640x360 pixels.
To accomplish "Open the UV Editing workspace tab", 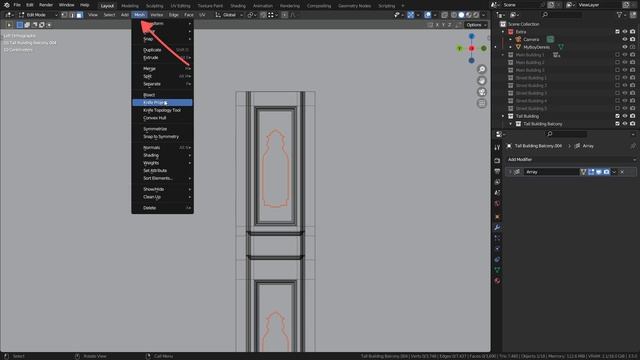I will click(180, 6).
